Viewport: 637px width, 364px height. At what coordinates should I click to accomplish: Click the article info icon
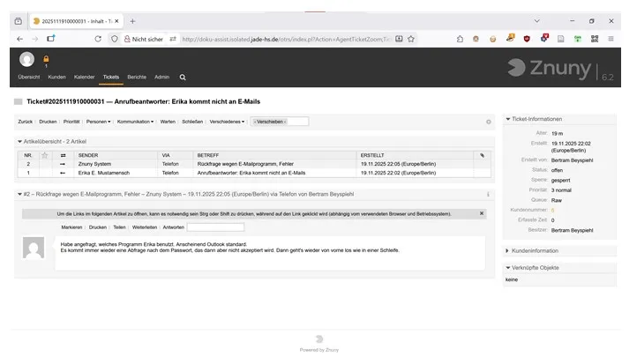tap(488, 194)
